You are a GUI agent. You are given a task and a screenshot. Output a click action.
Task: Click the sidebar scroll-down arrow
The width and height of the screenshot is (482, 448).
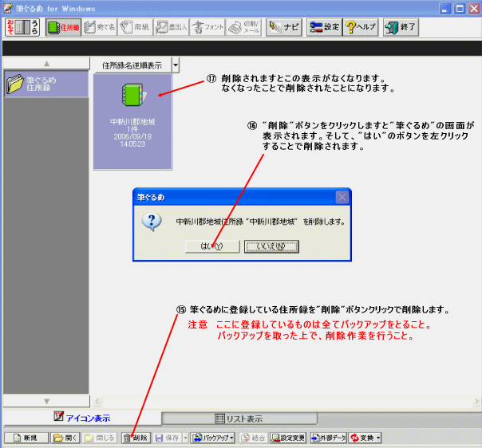[x=46, y=401]
